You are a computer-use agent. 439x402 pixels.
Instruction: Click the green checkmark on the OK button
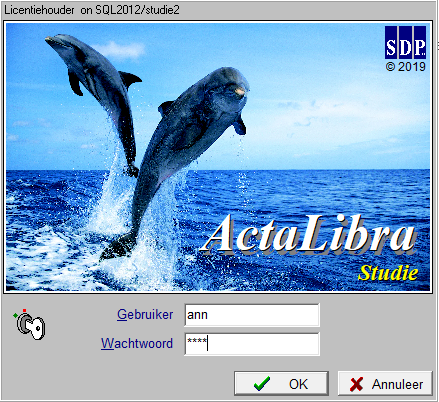[x=262, y=384]
